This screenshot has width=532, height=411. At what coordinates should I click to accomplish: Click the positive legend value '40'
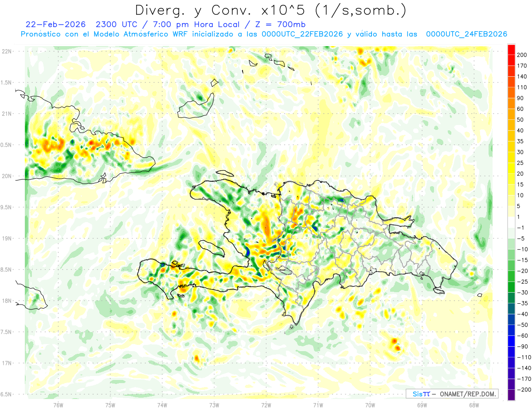(x=520, y=130)
